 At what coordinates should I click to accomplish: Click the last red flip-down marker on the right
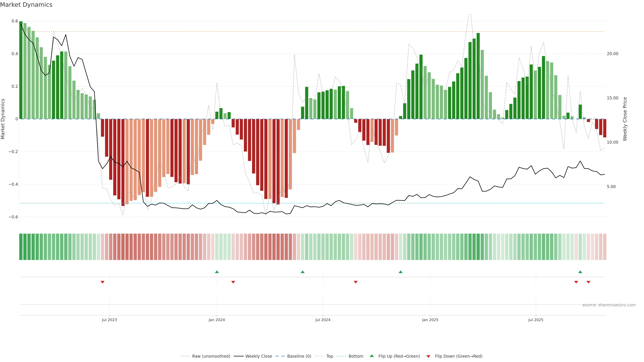click(588, 282)
